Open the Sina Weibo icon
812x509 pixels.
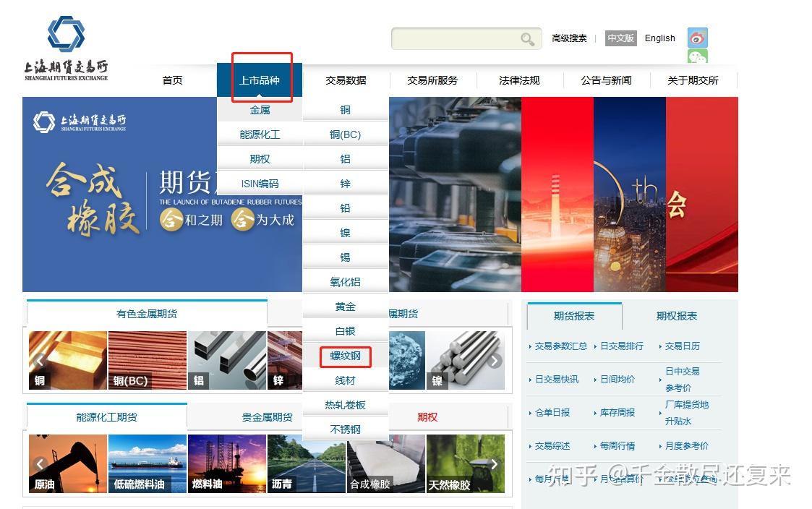696,38
